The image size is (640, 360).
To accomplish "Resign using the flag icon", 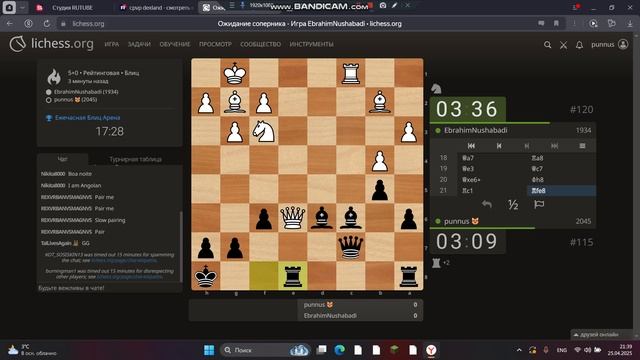I will point(539,204).
